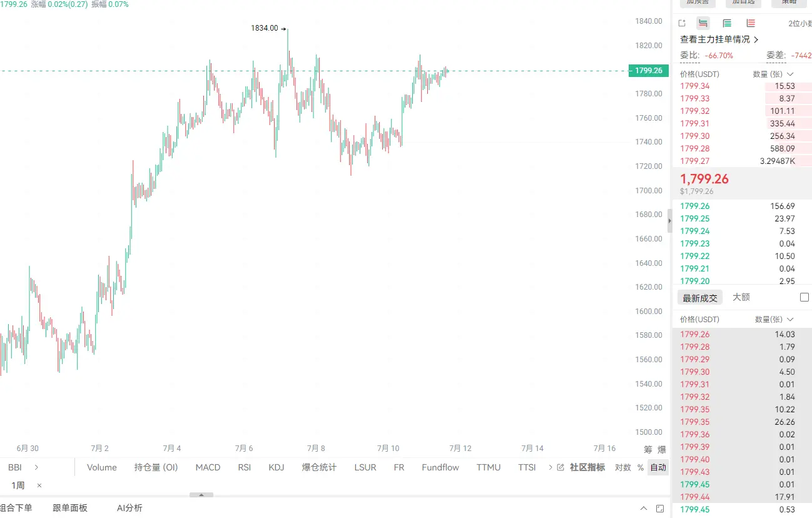Image resolution: width=812 pixels, height=518 pixels.
Task: Show only buy orders (green order book icon)
Action: 727,23
